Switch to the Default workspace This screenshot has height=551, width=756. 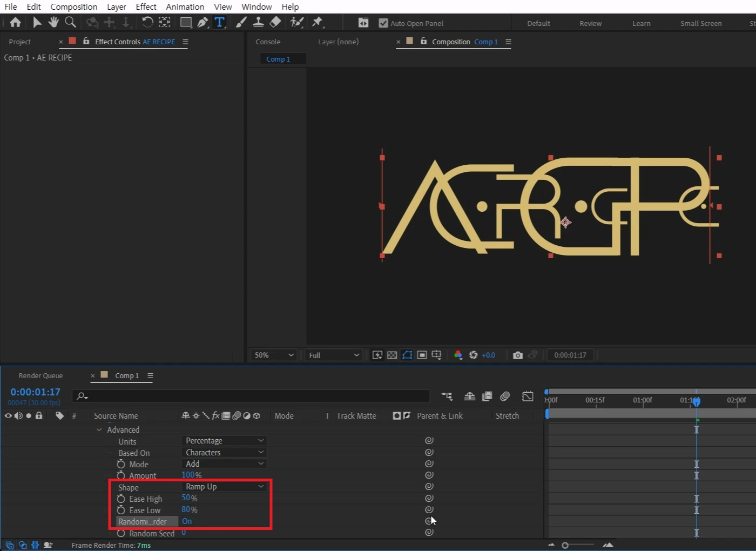coord(538,23)
